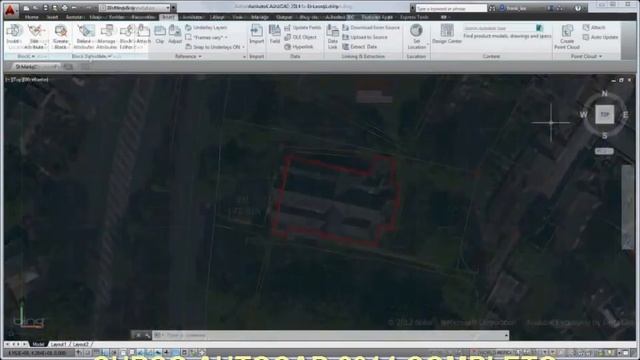Click the Create Block tool
Screen dimensions: 640x360
(x=60, y=36)
